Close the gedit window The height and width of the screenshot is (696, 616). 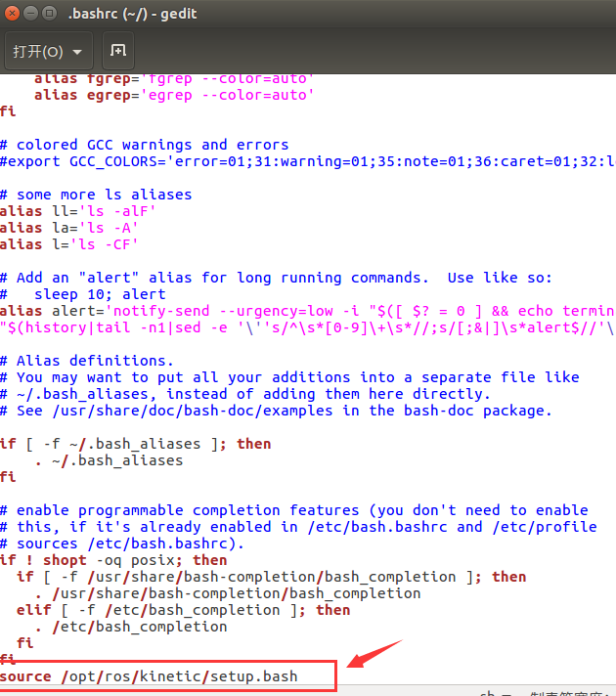[13, 14]
